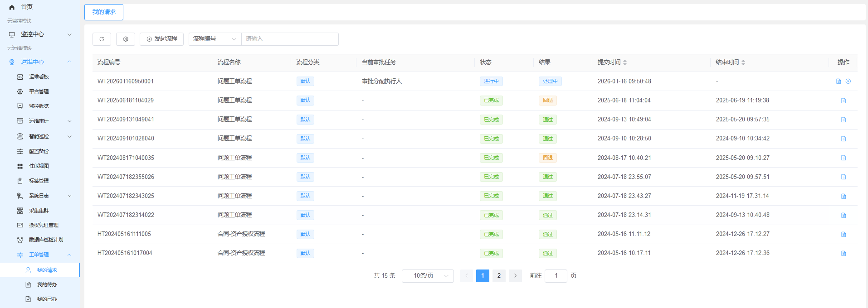View details icon for WT202409131049041
Image resolution: width=868 pixels, height=308 pixels.
pos(844,120)
